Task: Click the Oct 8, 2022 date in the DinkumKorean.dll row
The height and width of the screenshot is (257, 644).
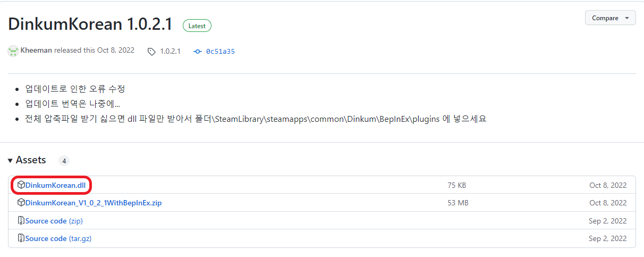Action: [x=608, y=185]
